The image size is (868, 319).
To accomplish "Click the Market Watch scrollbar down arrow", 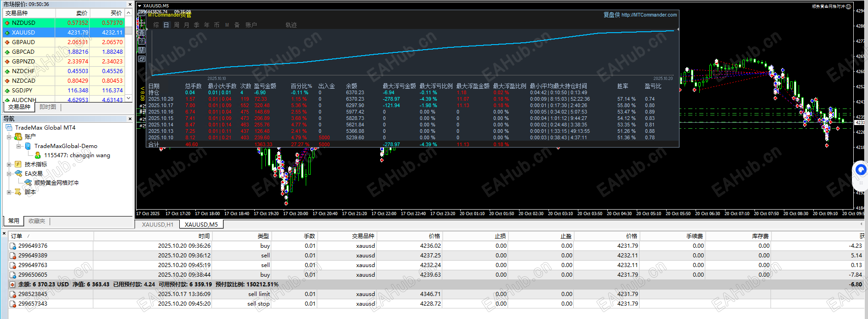I will [129, 98].
